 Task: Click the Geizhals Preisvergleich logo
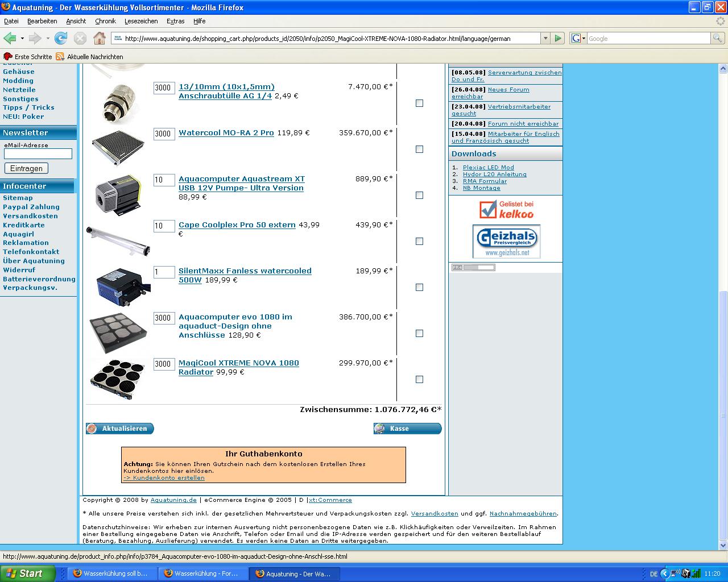506,241
